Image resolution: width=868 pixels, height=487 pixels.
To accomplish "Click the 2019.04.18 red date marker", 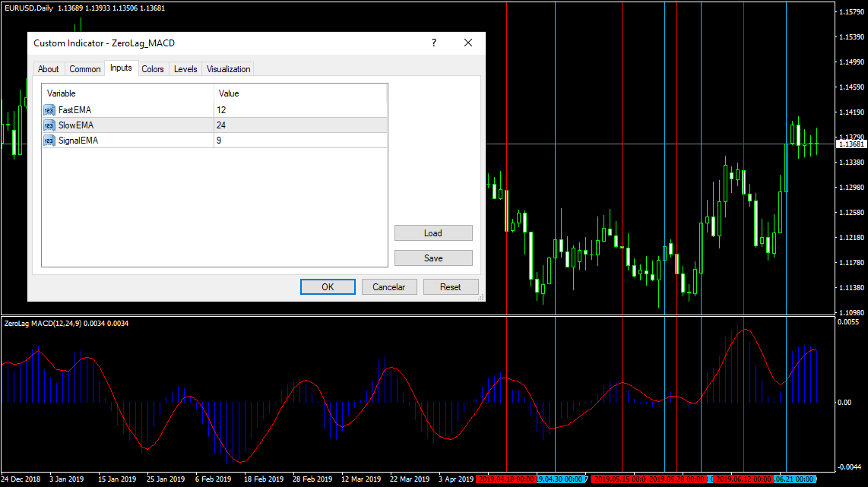I will click(x=505, y=479).
